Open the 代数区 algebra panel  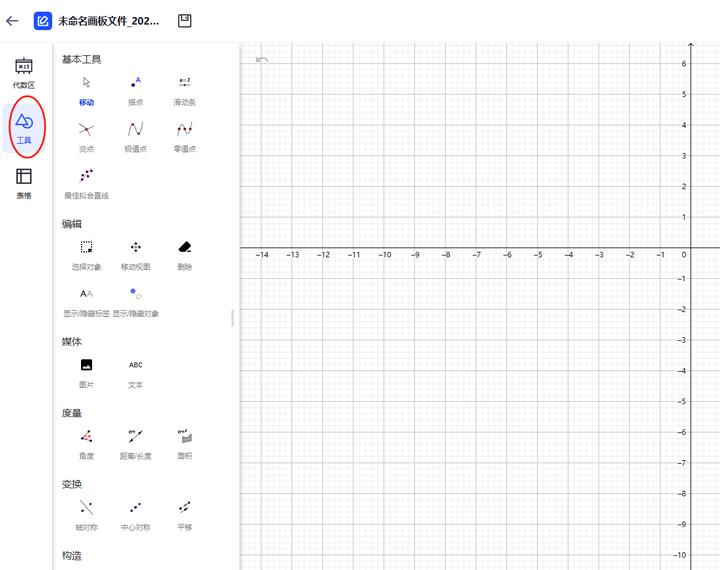(24, 73)
